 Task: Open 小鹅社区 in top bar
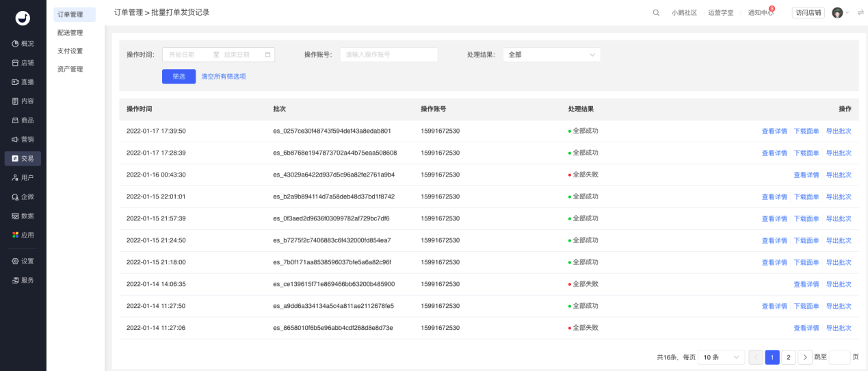(x=684, y=13)
